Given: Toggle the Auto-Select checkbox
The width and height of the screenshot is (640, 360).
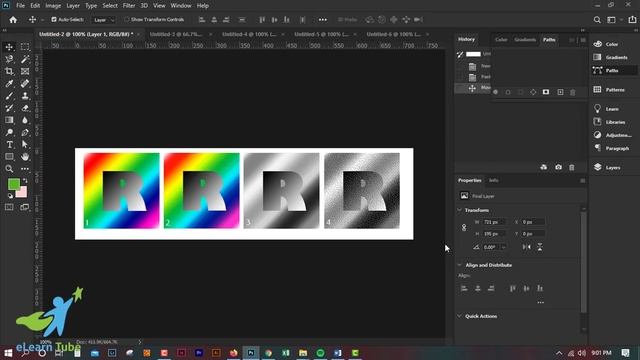Looking at the screenshot, I should (x=54, y=20).
